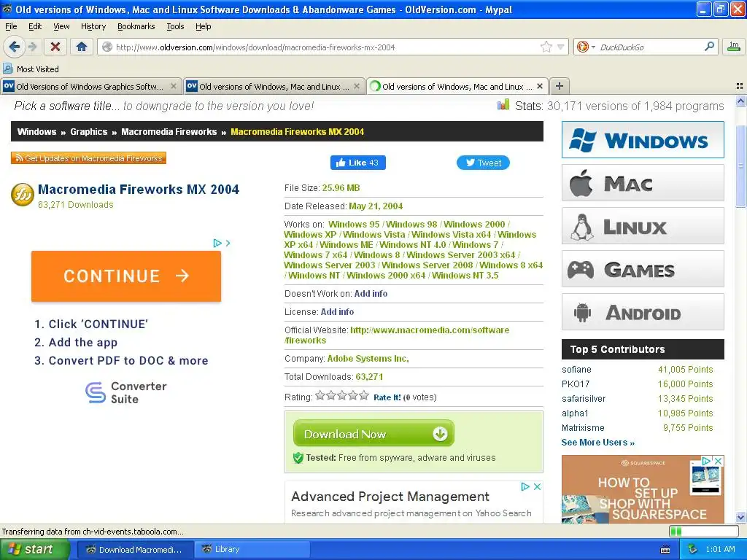Click the Converter Suite logo

pos(126,393)
